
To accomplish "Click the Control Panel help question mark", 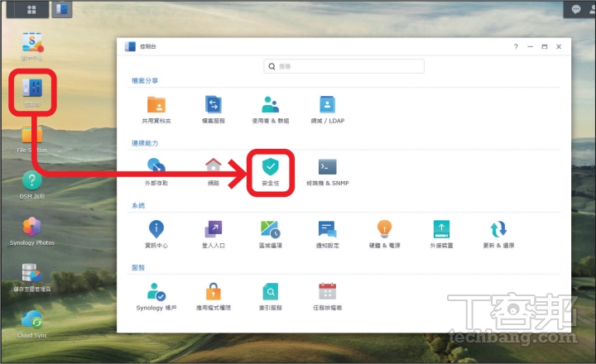I will point(516,46).
